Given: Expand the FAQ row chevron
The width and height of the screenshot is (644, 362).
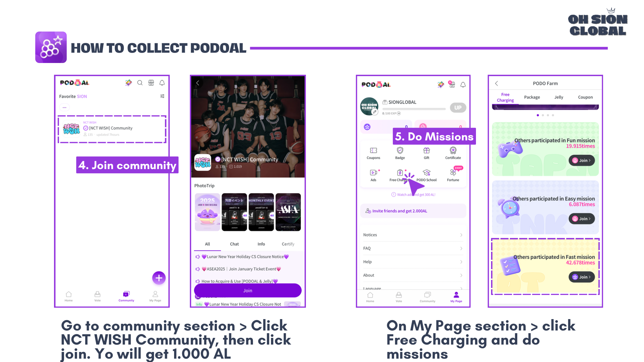Looking at the screenshot, I should point(461,248).
